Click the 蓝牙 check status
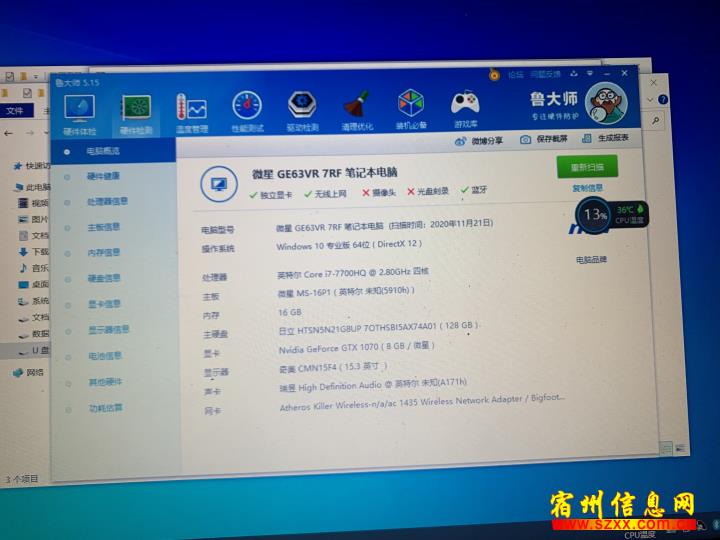This screenshot has height=540, width=720. (x=474, y=190)
